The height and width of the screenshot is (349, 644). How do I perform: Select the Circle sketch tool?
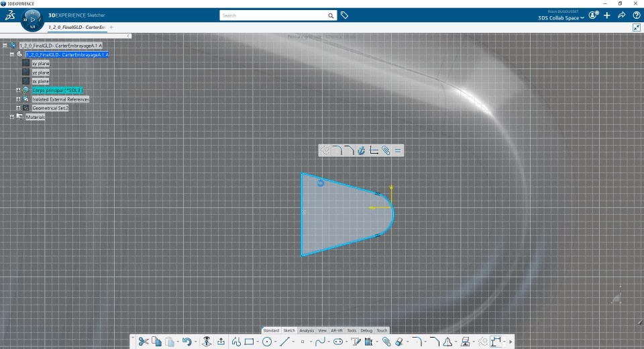267,342
